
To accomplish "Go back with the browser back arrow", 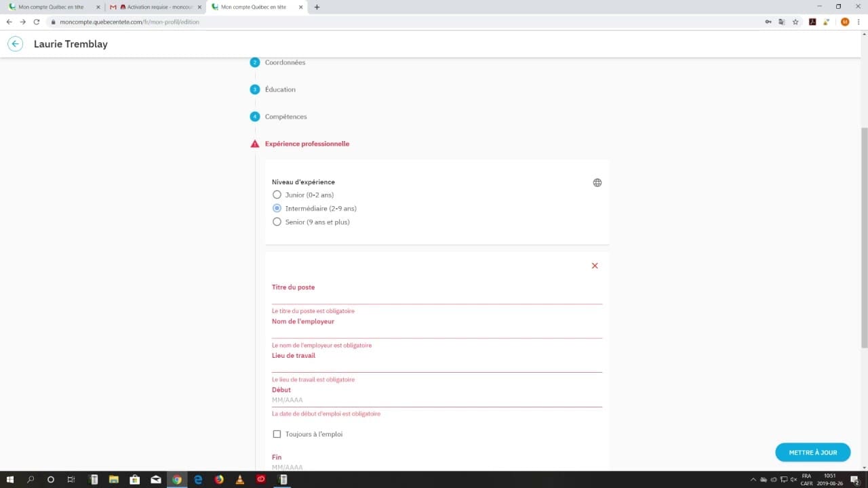I will click(9, 22).
